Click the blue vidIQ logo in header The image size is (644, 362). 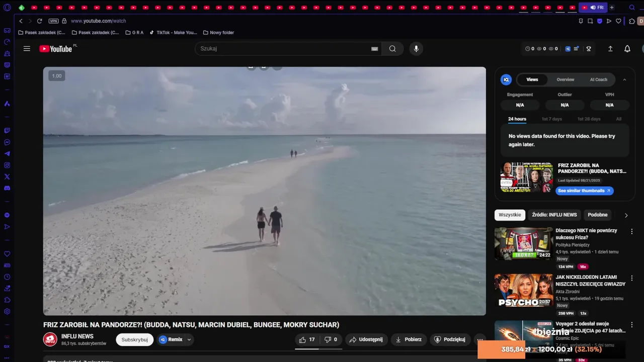pyautogui.click(x=568, y=49)
